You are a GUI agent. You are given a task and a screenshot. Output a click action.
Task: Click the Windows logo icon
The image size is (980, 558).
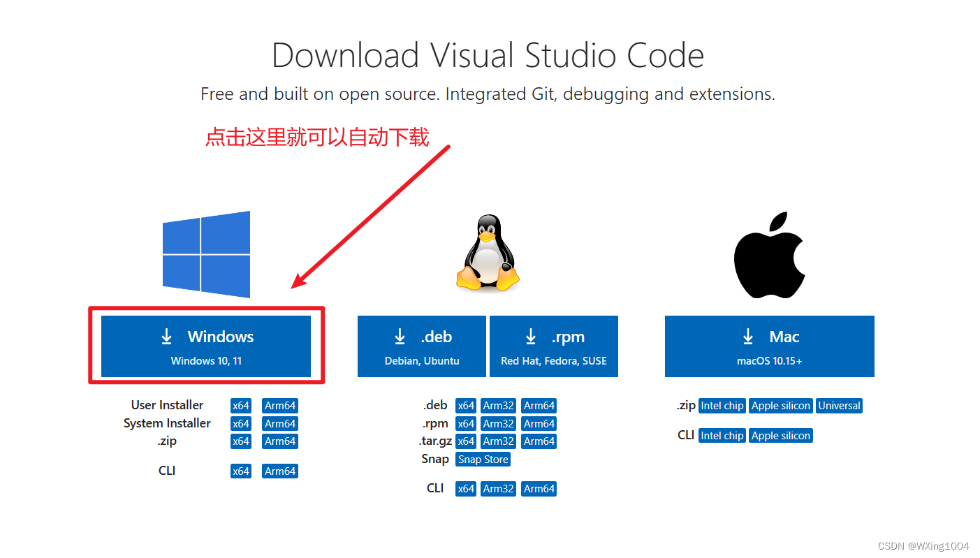click(x=206, y=254)
